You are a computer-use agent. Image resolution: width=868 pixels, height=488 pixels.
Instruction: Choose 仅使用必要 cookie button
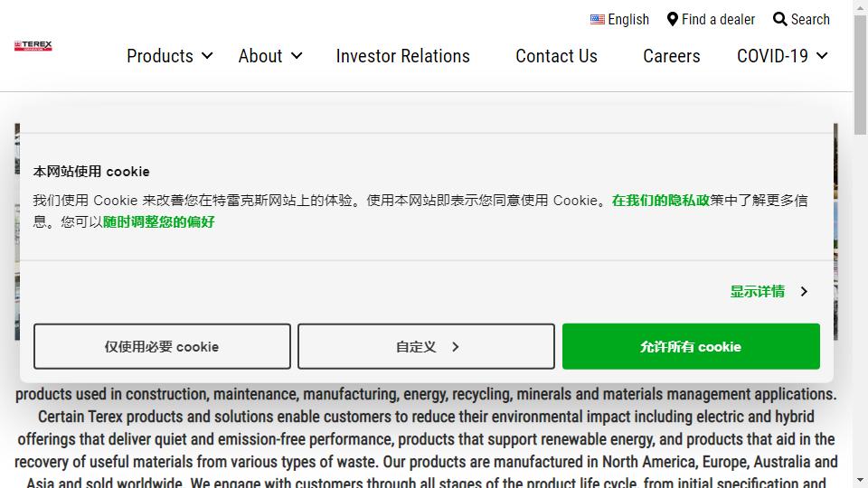click(x=162, y=347)
